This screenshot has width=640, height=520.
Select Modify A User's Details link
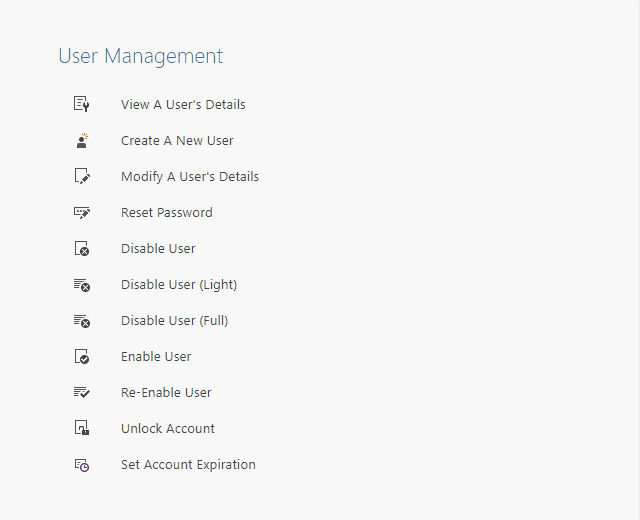pos(190,177)
